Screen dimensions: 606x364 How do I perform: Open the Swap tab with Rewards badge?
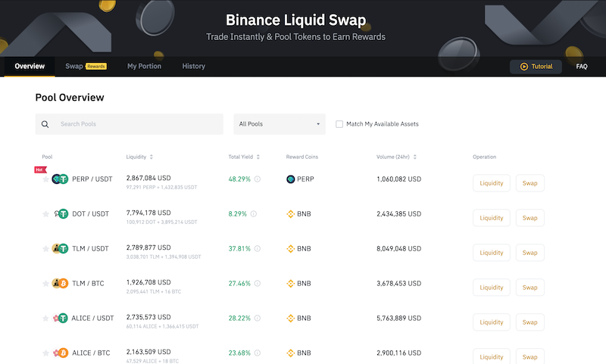86,66
